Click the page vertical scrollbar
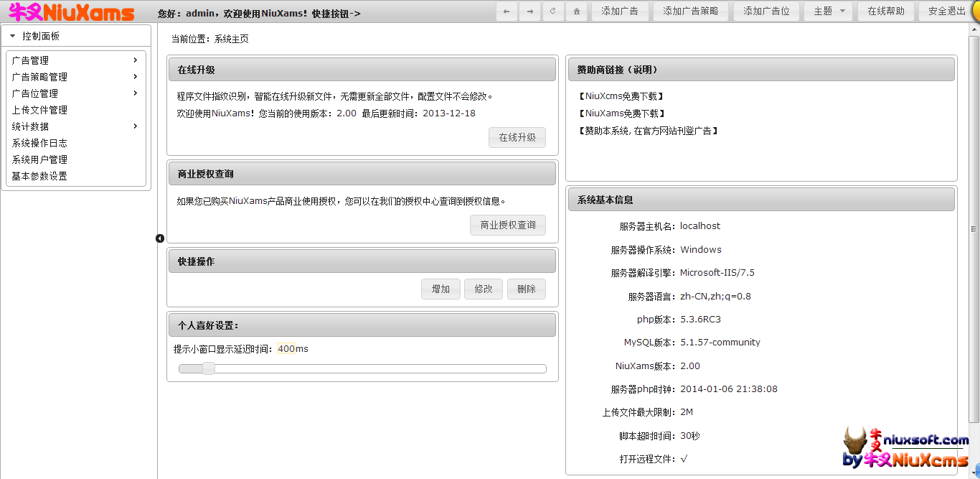Viewport: 980px width, 479px height. (974, 229)
